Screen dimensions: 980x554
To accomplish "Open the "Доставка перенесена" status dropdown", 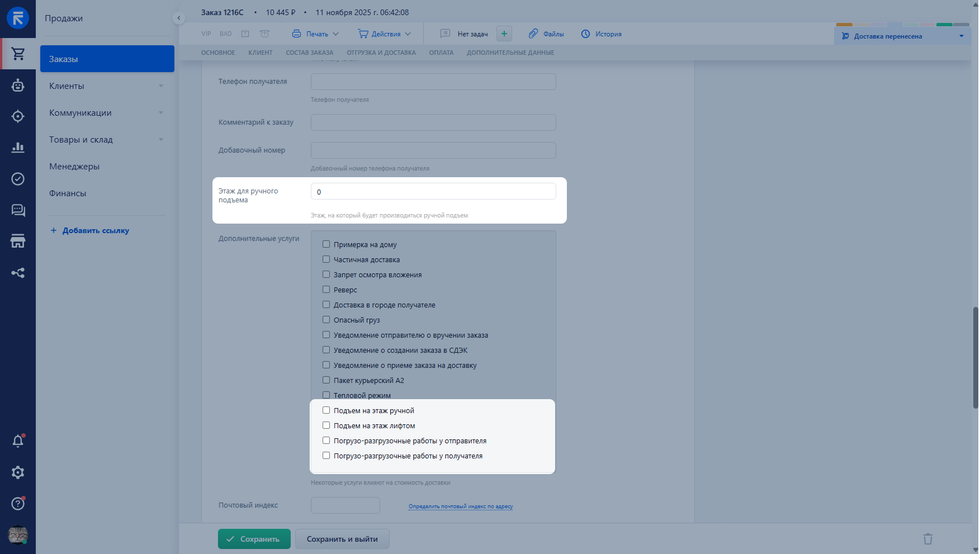I will 902,36.
